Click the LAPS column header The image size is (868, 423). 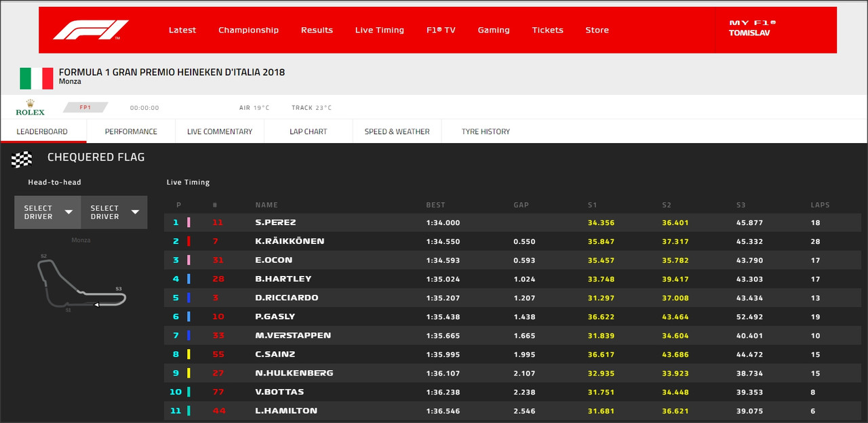(x=820, y=205)
